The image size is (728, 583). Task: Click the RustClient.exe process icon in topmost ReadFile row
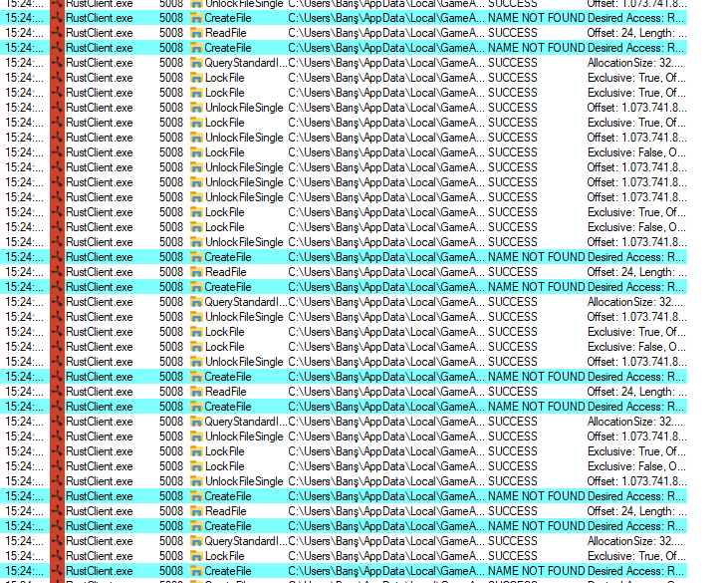(57, 33)
